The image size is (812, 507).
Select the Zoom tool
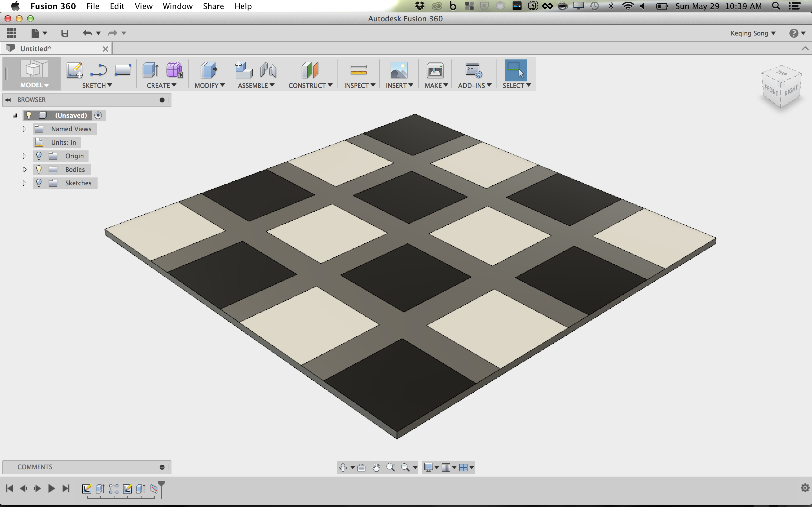pos(390,467)
